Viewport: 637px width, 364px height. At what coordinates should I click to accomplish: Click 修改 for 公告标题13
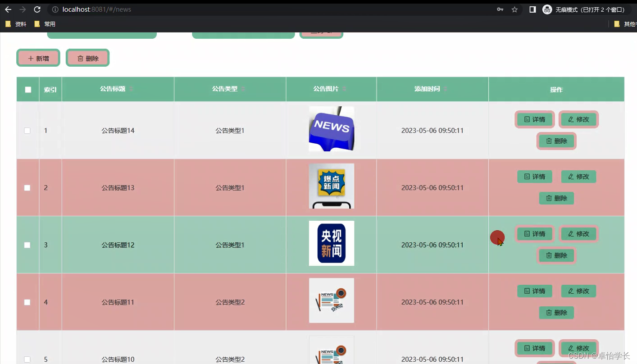point(579,177)
